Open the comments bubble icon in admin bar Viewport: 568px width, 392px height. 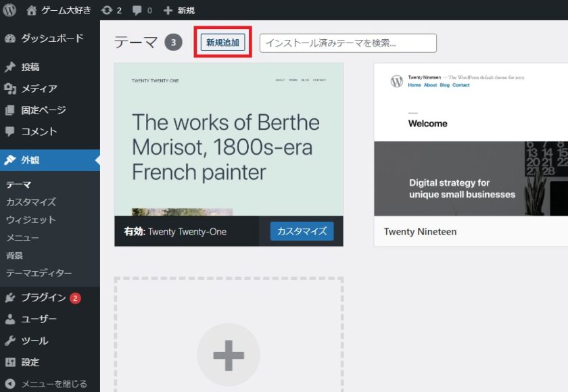click(137, 11)
